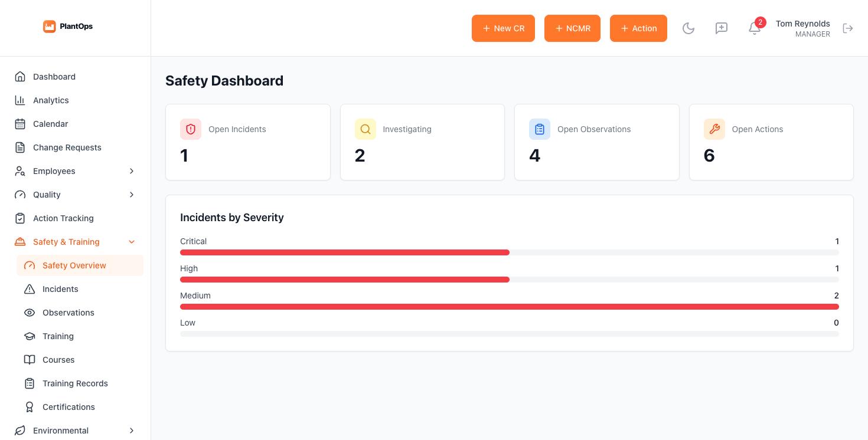Collapse the Safety & Training chevron

pyautogui.click(x=132, y=242)
